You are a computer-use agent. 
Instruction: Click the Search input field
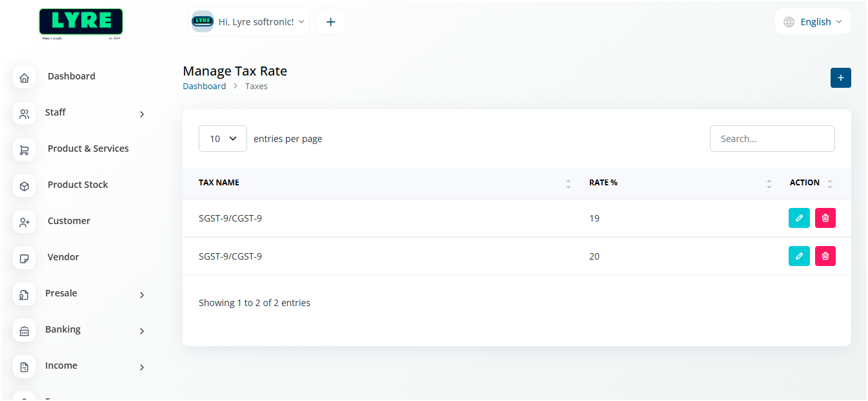[772, 139]
